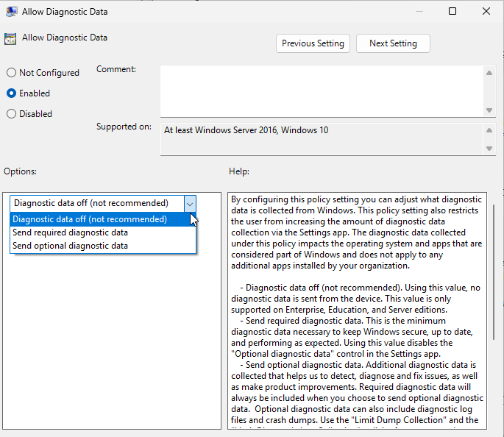
Task: Choose Send optional diagnostic data option
Action: click(x=103, y=246)
